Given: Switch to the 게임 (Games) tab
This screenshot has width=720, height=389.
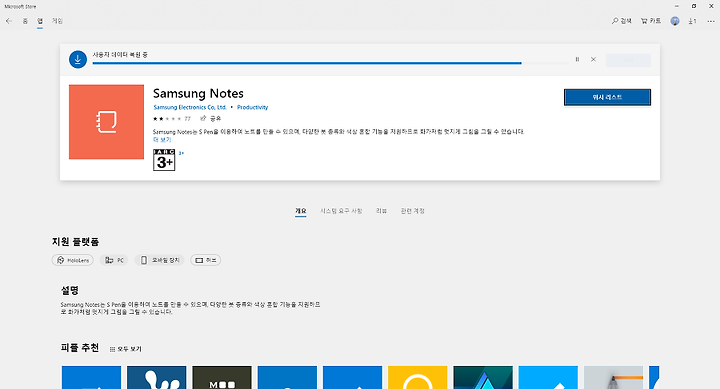Looking at the screenshot, I should coord(57,21).
